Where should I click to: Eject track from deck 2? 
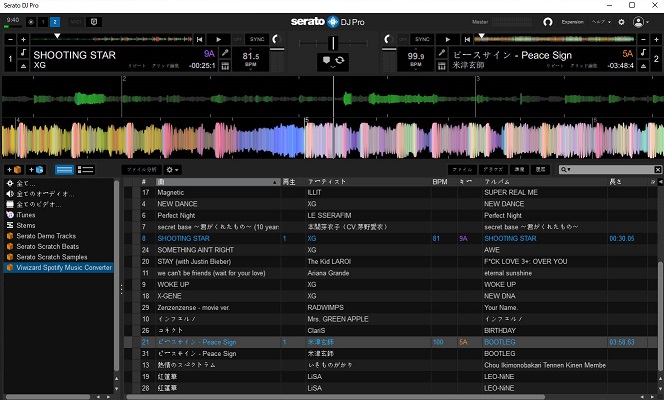643,66
